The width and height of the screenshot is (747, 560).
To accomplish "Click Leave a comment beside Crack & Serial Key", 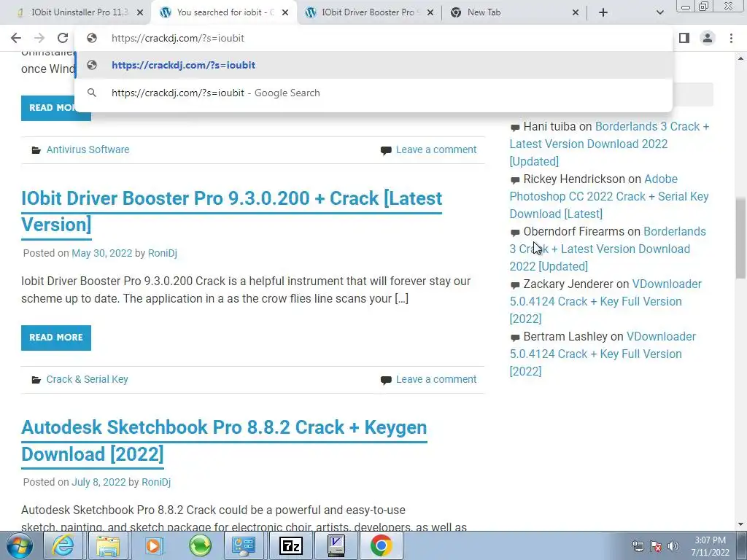I will click(x=436, y=379).
